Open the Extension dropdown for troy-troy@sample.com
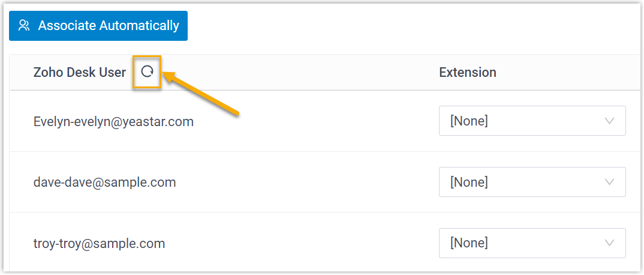 click(x=532, y=243)
